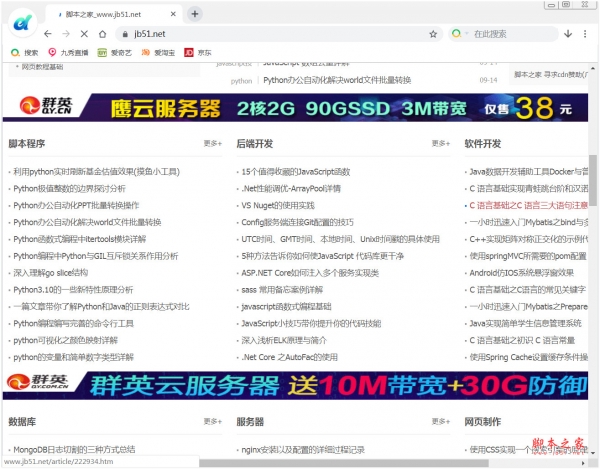Bookmark page with the star icon

(x=433, y=34)
